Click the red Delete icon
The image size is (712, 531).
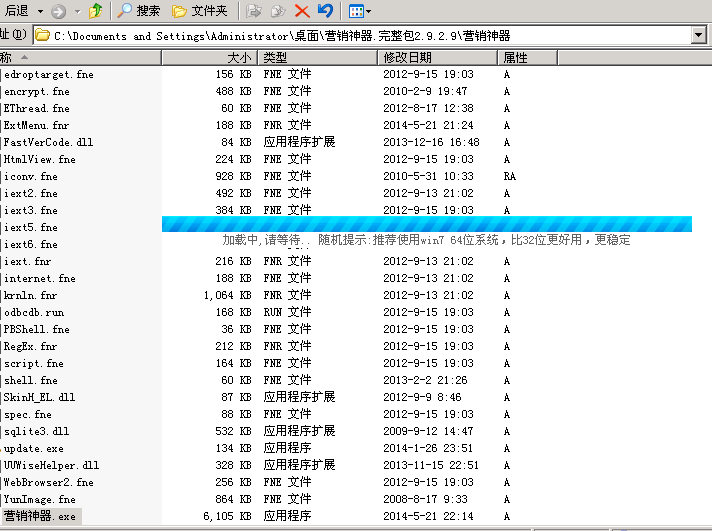tap(301, 11)
